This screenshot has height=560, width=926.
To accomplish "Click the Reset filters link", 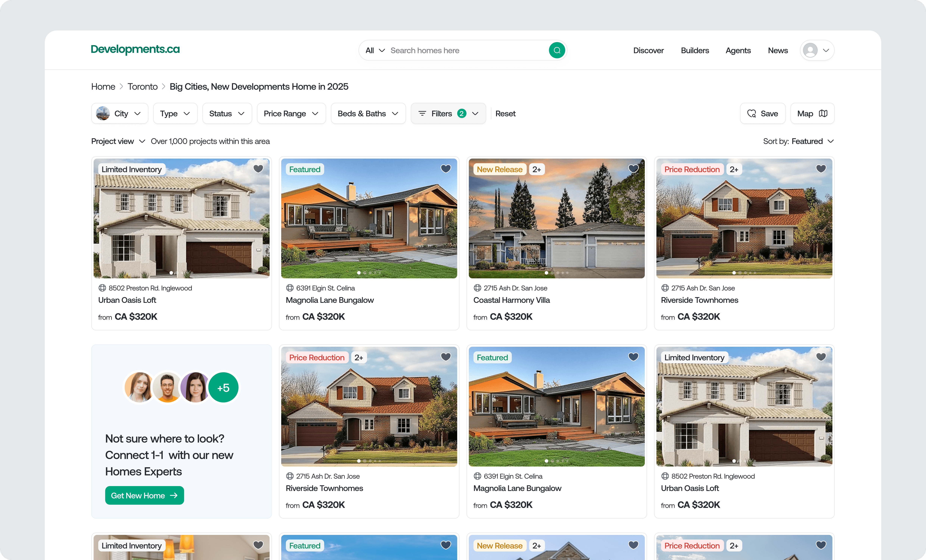I will [x=505, y=113].
